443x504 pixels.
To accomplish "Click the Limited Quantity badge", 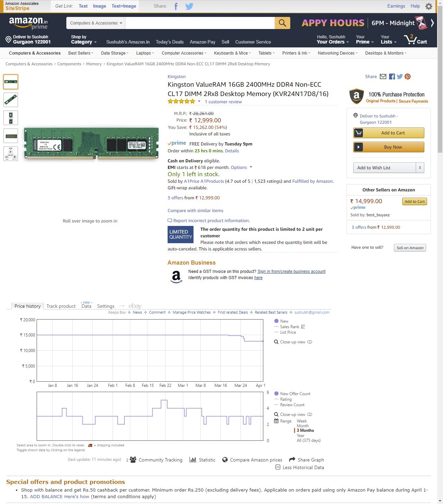I will pyautogui.click(x=181, y=235).
